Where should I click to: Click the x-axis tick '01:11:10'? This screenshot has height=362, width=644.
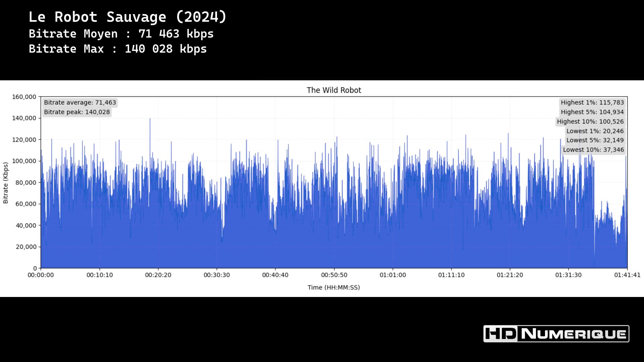[x=451, y=275]
